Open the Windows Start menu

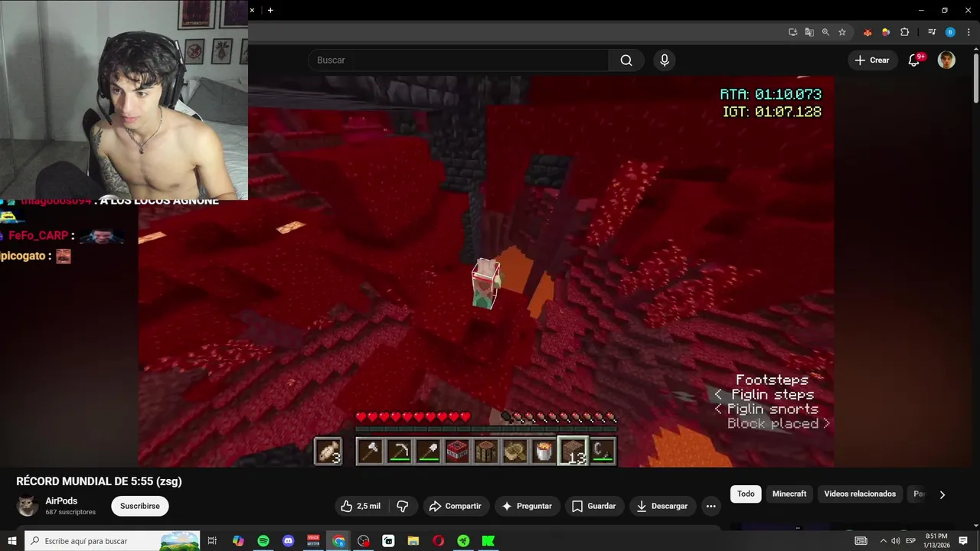[11, 541]
